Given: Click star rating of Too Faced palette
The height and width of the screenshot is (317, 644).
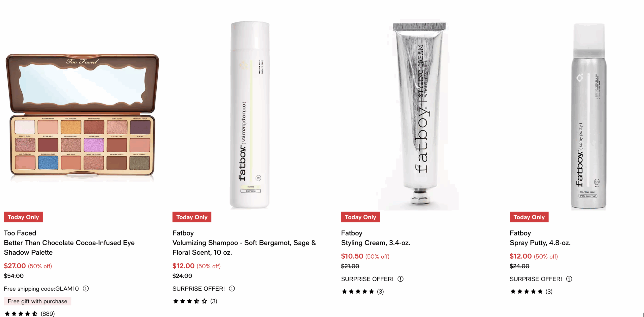Looking at the screenshot, I should point(21,314).
